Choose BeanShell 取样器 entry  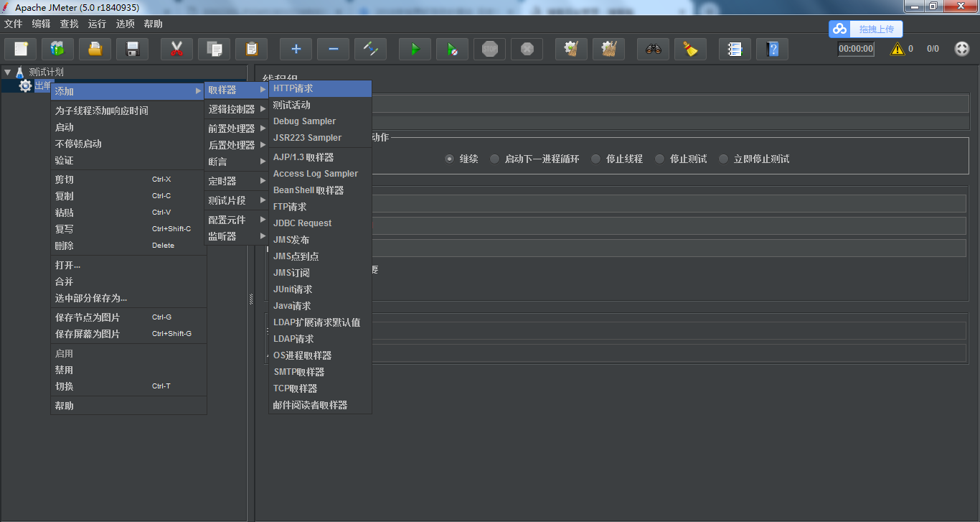click(320, 190)
